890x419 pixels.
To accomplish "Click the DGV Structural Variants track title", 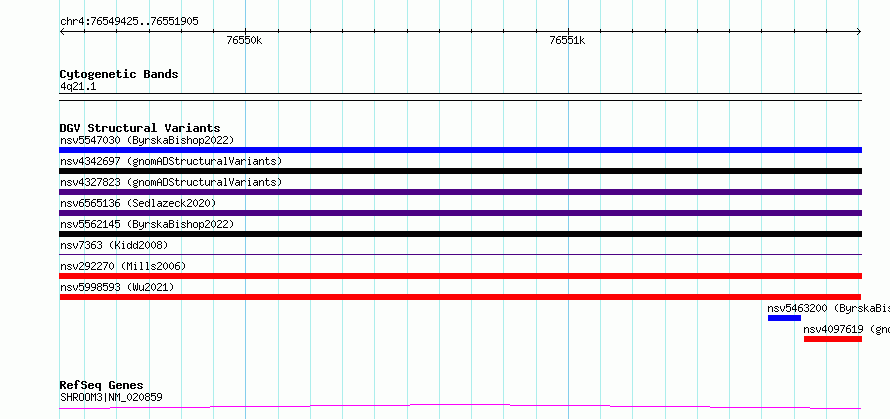I will pos(140,128).
